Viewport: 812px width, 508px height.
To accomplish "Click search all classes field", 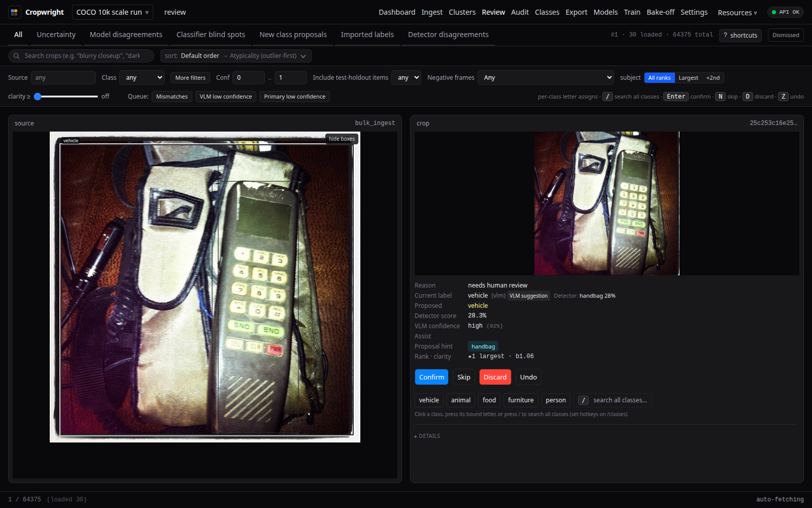I will pyautogui.click(x=613, y=400).
